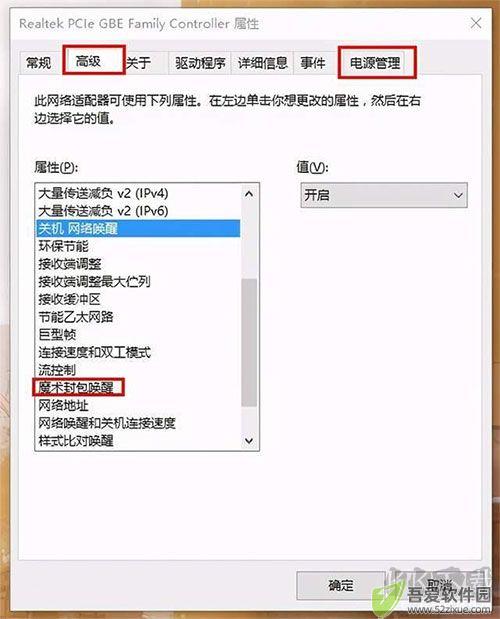This screenshot has height=619, width=500.
Task: Click the 取消 button
Action: (x=439, y=585)
